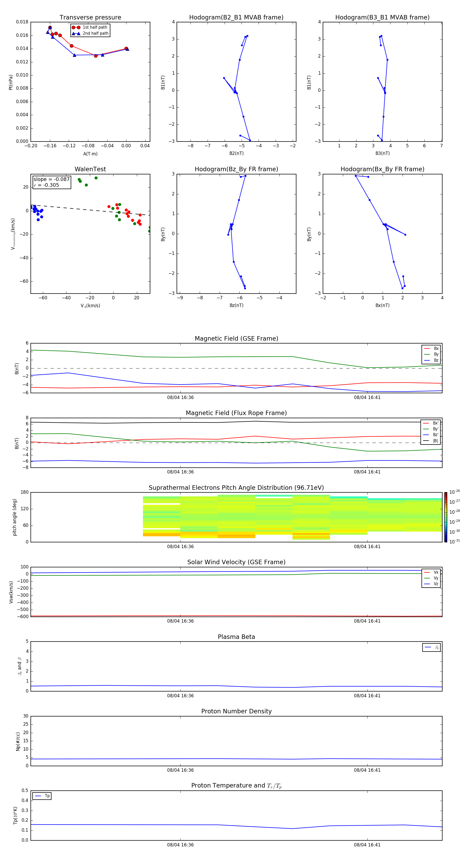
Task: Click the 'Vremaining(km/s)' y-axis label
Action: 13,234
